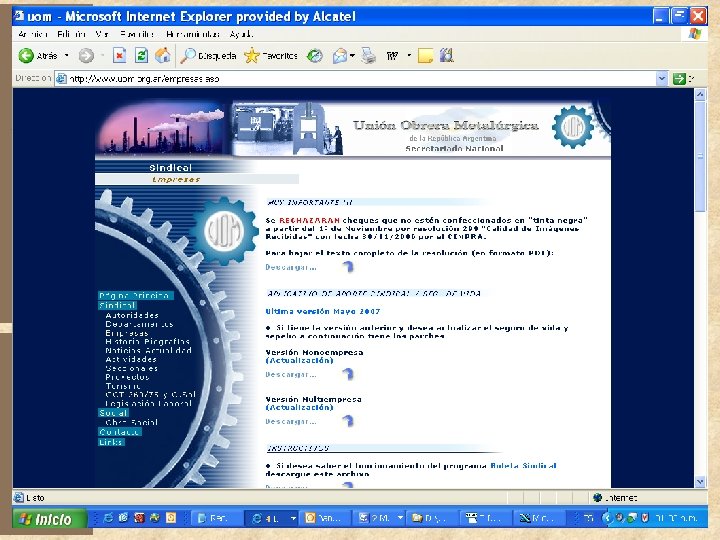Click in the address bar URL field
This screenshot has height=540, width=720.
358,79
